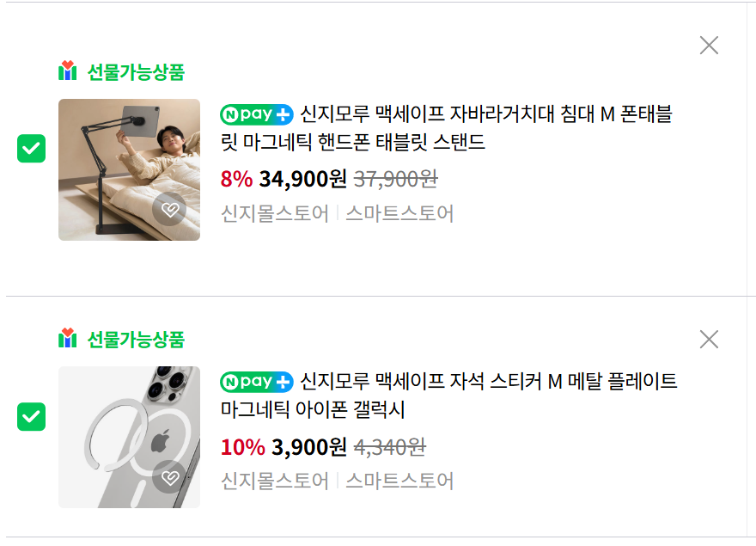Click Npay plus badge on first product
756x546 pixels.
coord(257,114)
